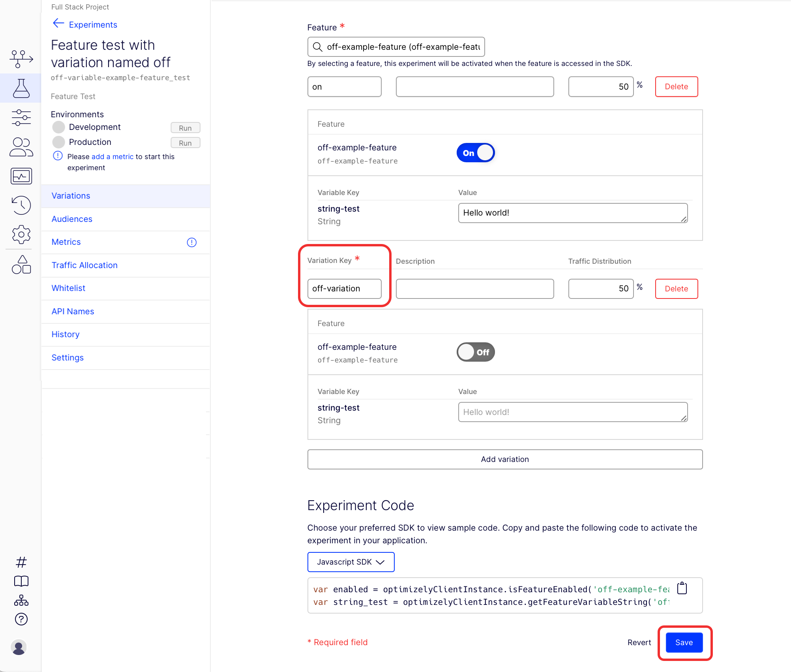Screen dimensions: 791x672
Task: Toggle off-example-feature switch currently On
Action: click(476, 153)
